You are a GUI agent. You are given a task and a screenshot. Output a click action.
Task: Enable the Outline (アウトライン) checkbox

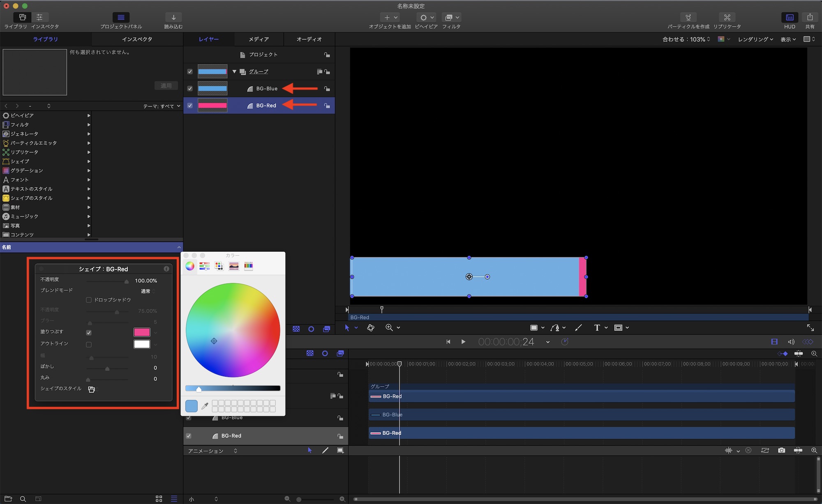pyautogui.click(x=89, y=345)
